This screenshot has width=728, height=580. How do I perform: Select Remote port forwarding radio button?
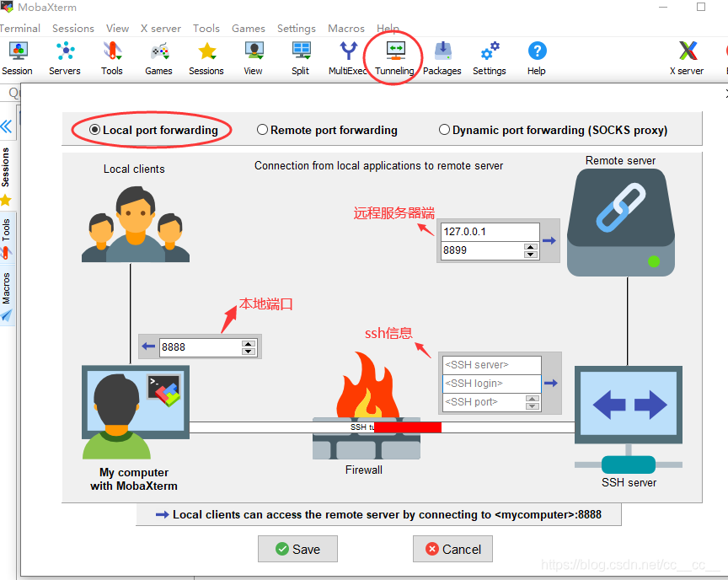[x=262, y=130]
